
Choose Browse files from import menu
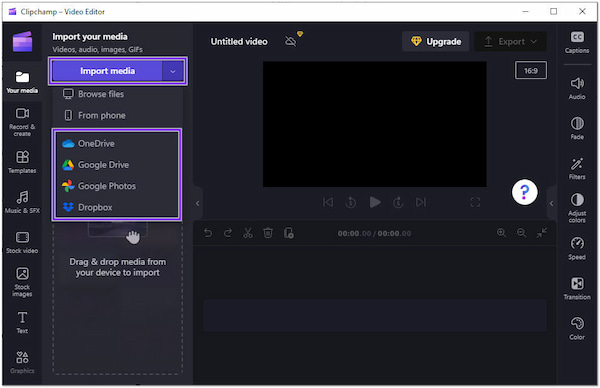coord(117,94)
